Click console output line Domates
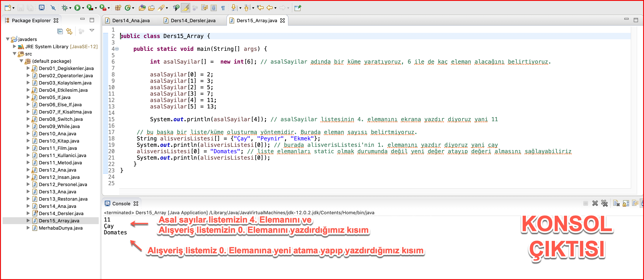644x280 pixels. pos(115,232)
